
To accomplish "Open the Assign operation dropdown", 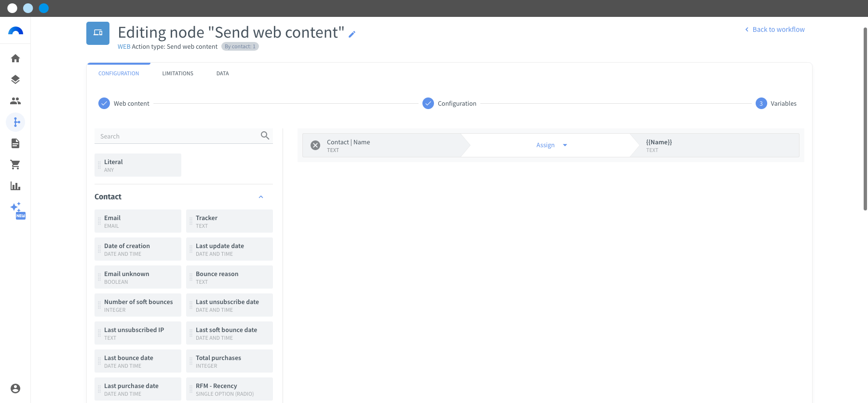I will 552,145.
